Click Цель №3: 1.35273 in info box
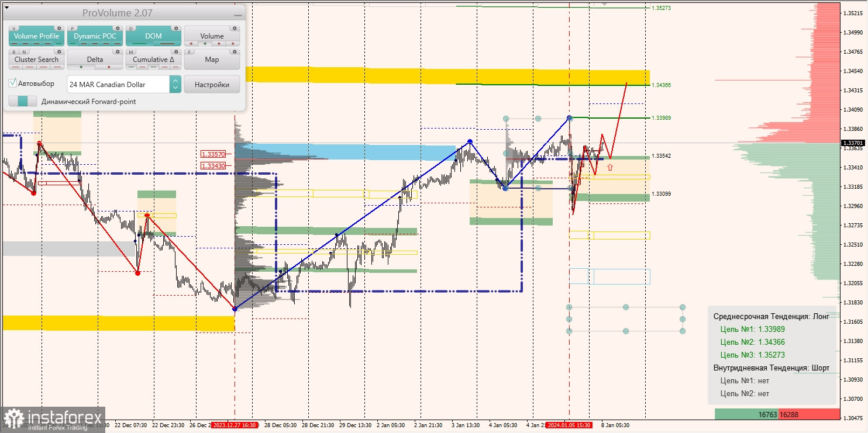This screenshot has width=868, height=433. pyautogui.click(x=752, y=355)
